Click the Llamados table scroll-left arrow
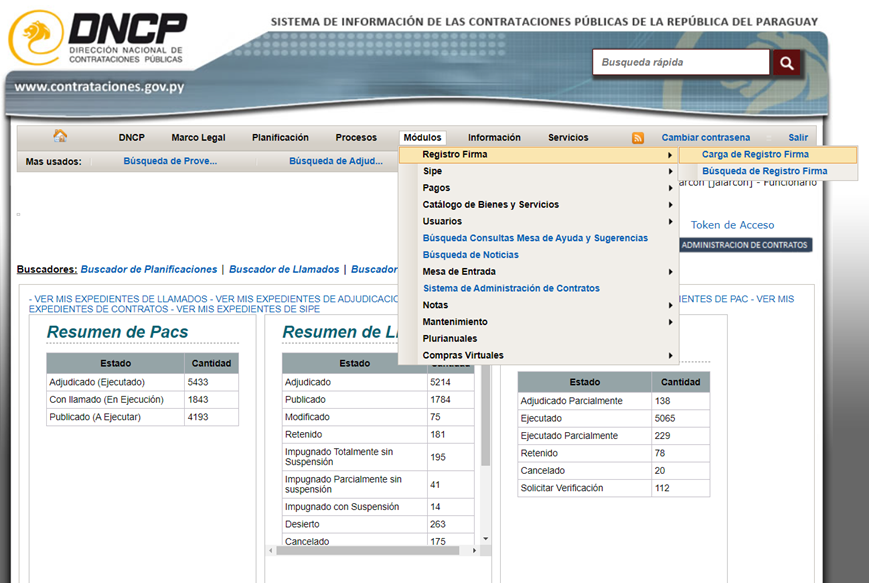The width and height of the screenshot is (869, 583). tap(271, 551)
